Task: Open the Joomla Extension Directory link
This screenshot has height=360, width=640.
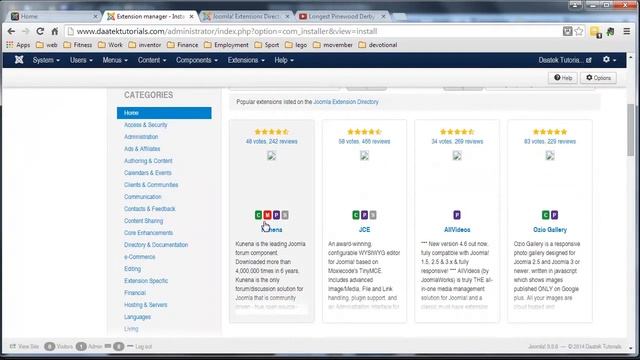Action: (346, 102)
